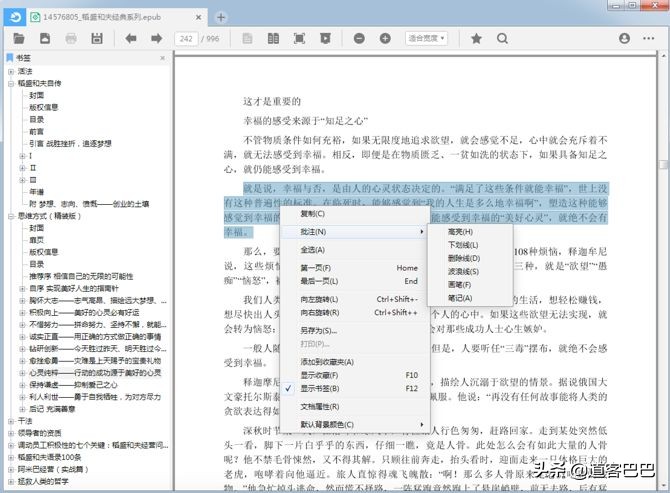Click the save document icon
Viewport: 670px width, 493px height.
pyautogui.click(x=45, y=38)
